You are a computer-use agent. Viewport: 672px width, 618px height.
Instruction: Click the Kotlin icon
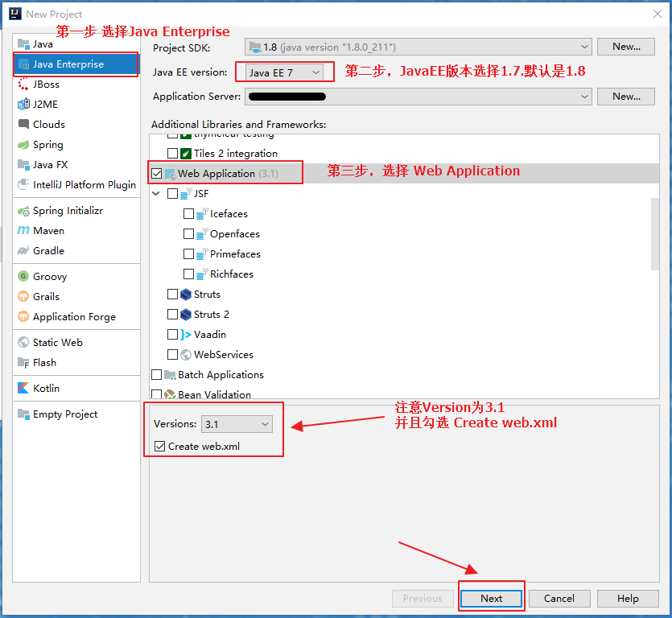point(23,389)
